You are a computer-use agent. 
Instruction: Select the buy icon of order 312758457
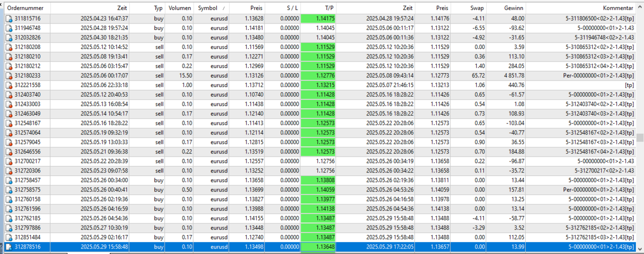pos(9,180)
